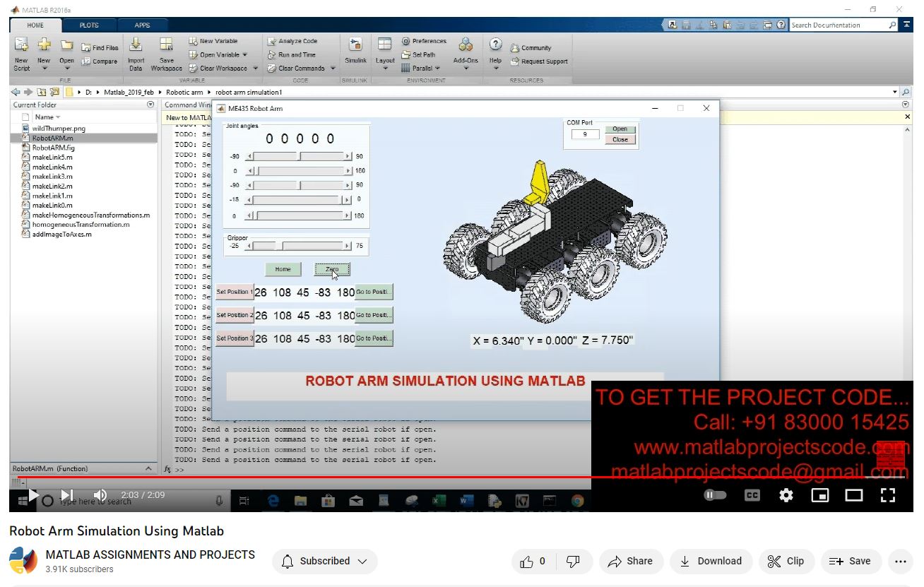Click New Variable in the toolstrip
The image size is (924, 587).
(213, 41)
